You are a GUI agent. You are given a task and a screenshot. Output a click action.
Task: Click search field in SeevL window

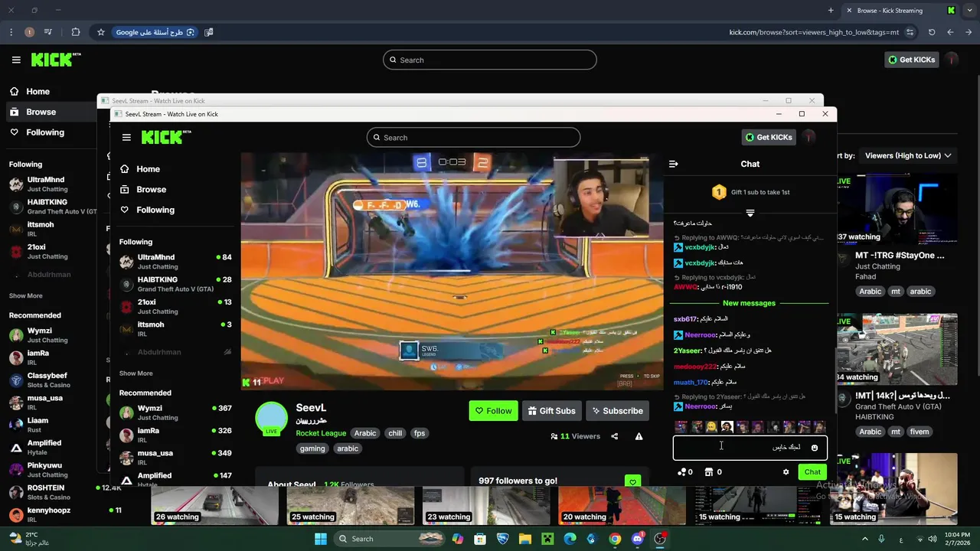pyautogui.click(x=473, y=138)
